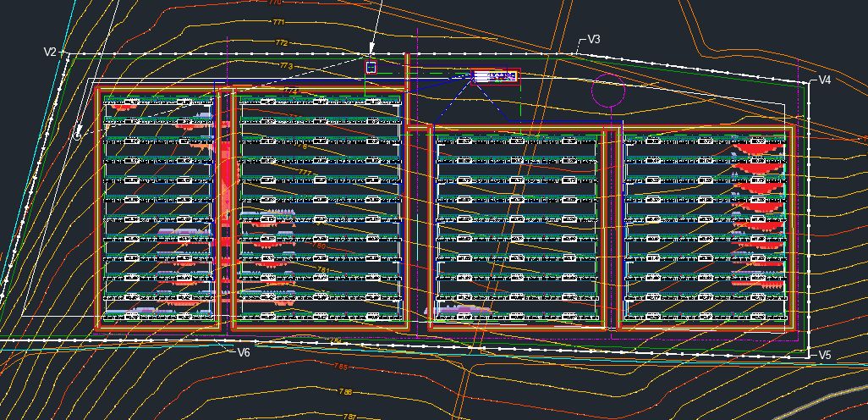This screenshot has width=868, height=420.
Task: Click the 772 contour elevation label
Action: point(281,43)
